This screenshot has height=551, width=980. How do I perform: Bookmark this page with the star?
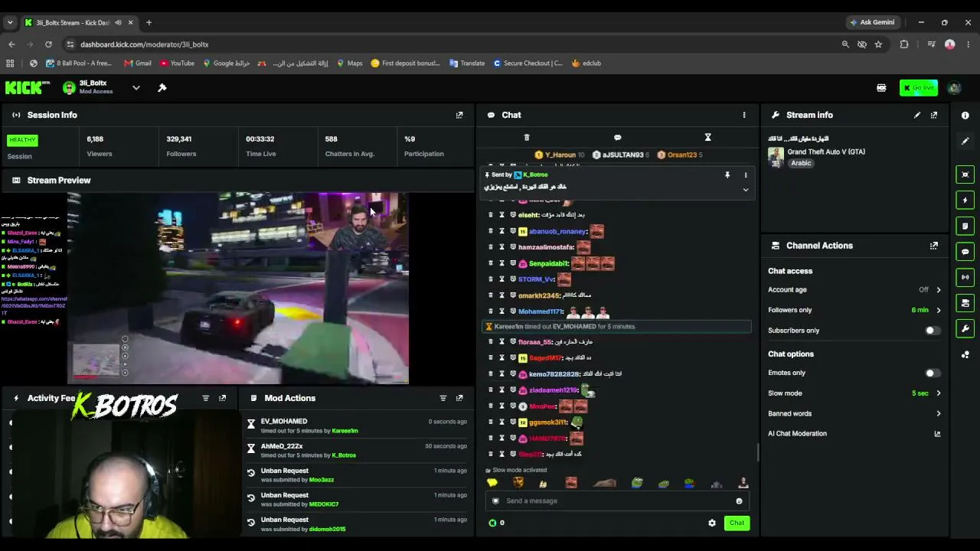878,44
